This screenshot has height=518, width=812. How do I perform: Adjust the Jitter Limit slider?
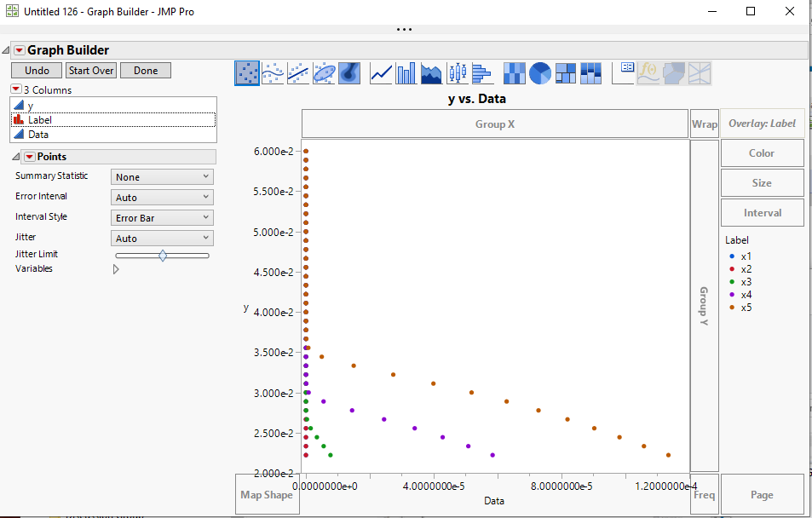click(x=162, y=253)
